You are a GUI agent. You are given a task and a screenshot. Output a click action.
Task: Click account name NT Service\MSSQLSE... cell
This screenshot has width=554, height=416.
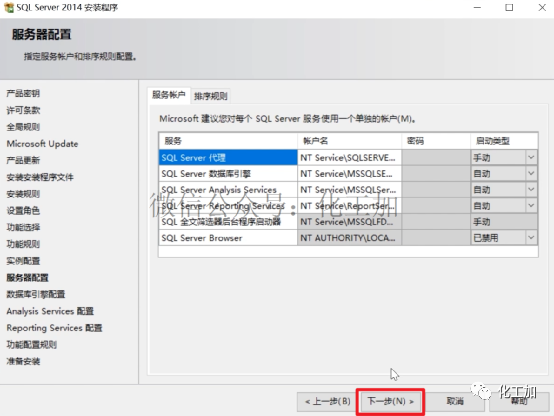click(349, 174)
